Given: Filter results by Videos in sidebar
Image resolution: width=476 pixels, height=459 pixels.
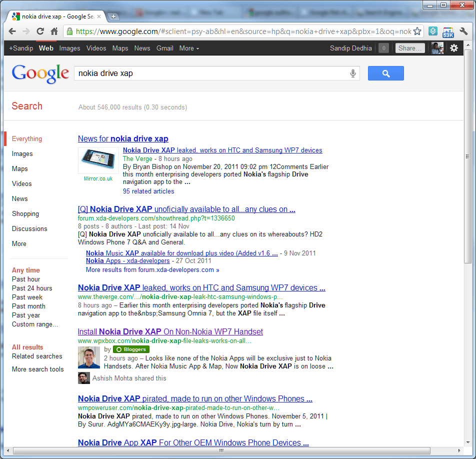Looking at the screenshot, I should pyautogui.click(x=22, y=183).
